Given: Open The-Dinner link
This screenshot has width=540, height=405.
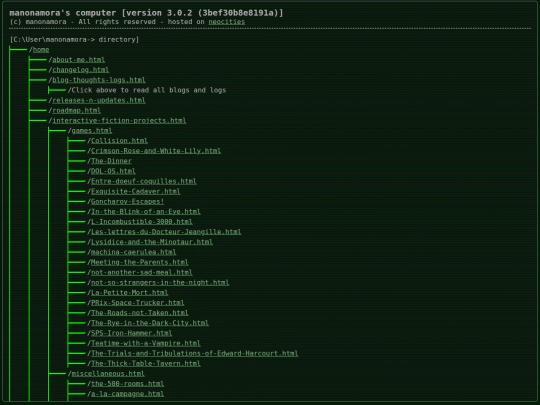Looking at the screenshot, I should [111, 161].
